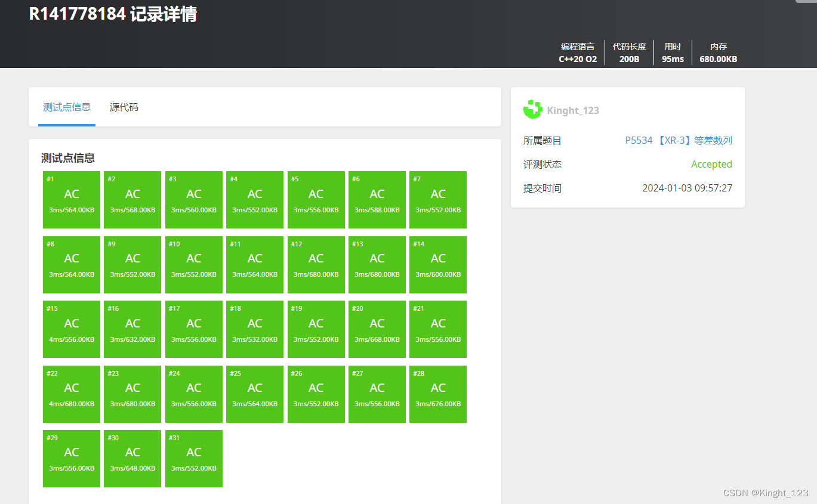The image size is (817, 504).
Task: Open test case #4 AC tile
Action: click(x=255, y=200)
